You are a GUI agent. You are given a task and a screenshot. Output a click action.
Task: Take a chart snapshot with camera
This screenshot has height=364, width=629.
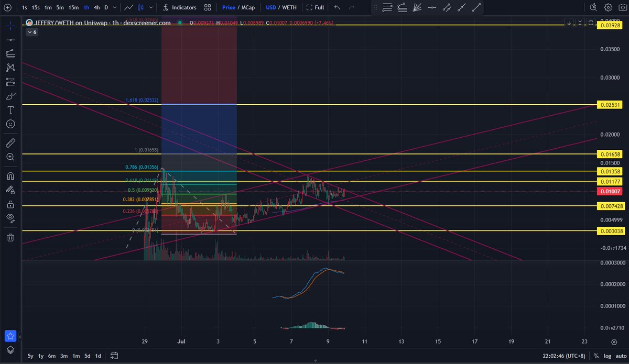point(622,8)
